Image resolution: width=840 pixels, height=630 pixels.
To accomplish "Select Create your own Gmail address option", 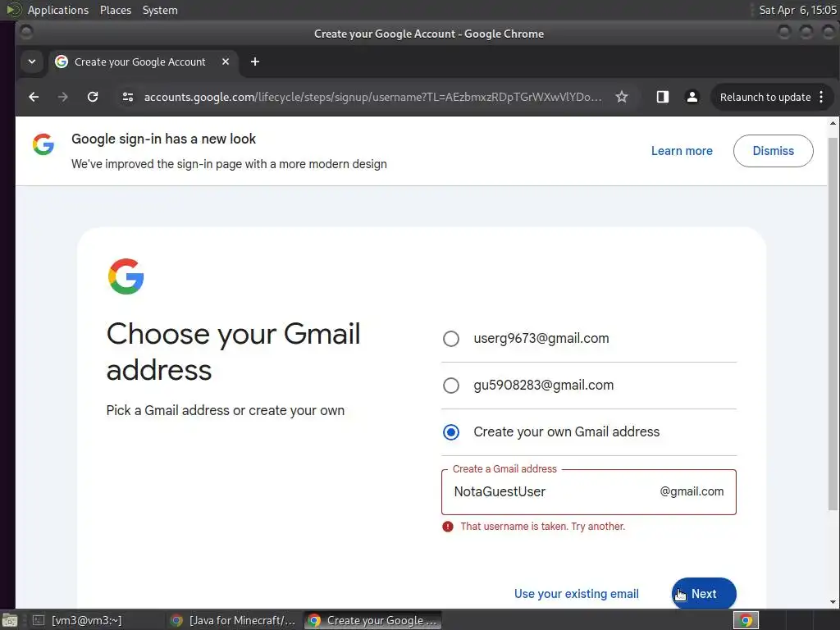I will 451,431.
